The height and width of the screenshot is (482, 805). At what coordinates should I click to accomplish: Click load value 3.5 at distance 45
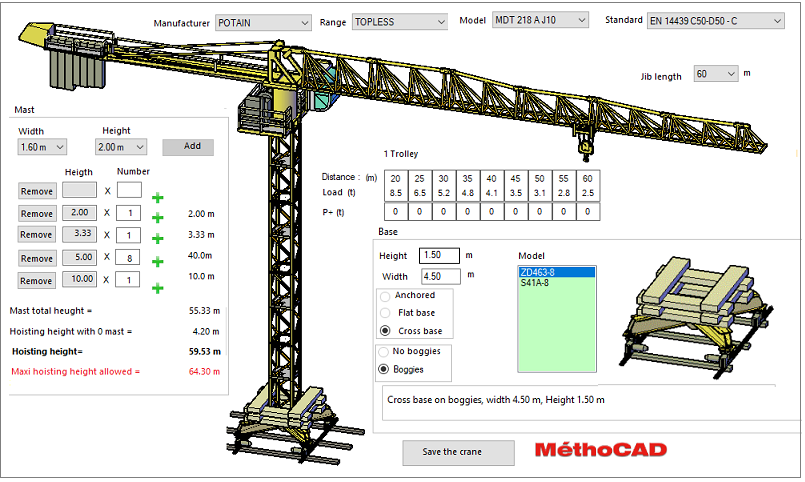[515, 193]
